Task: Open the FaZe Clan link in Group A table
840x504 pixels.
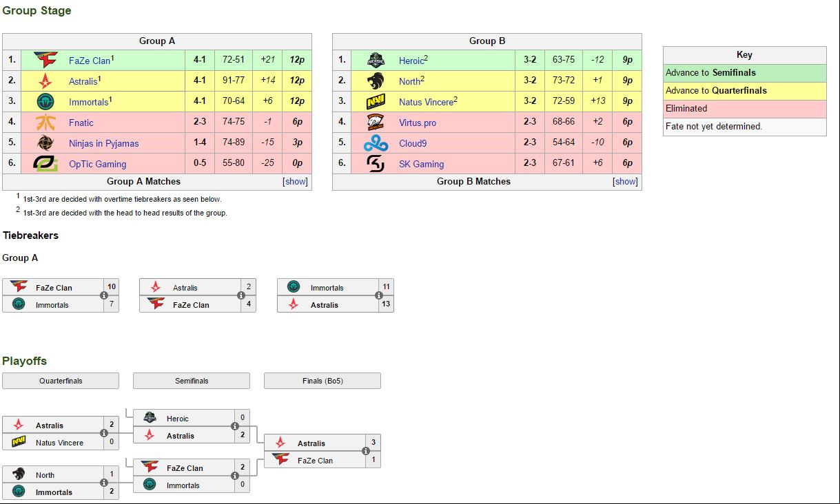Action: tap(90, 61)
